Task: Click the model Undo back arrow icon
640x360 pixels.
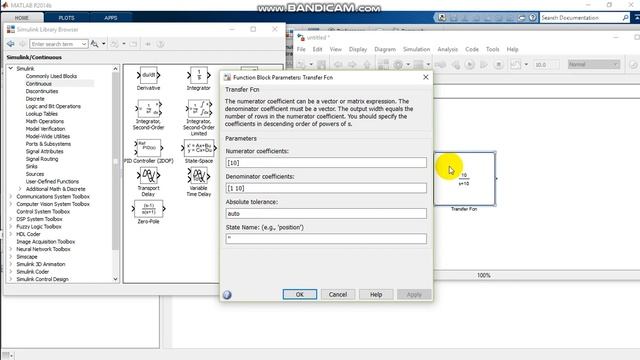Action: pos(338,64)
